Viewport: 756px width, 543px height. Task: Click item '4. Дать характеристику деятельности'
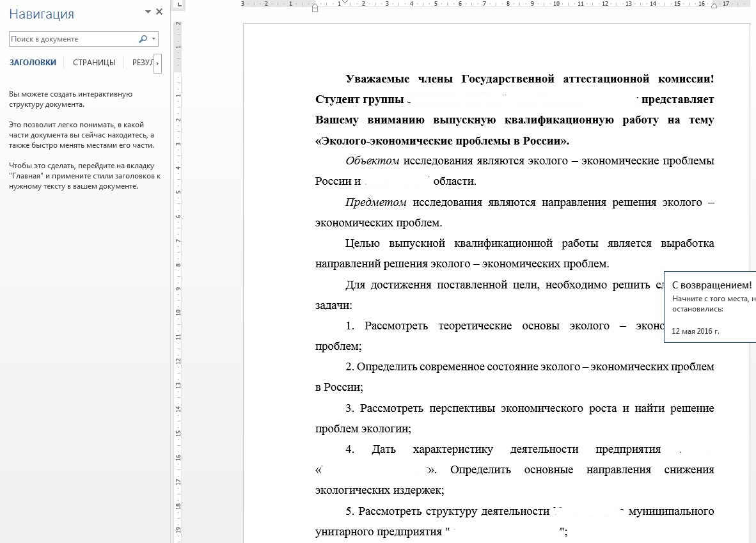tap(503, 450)
